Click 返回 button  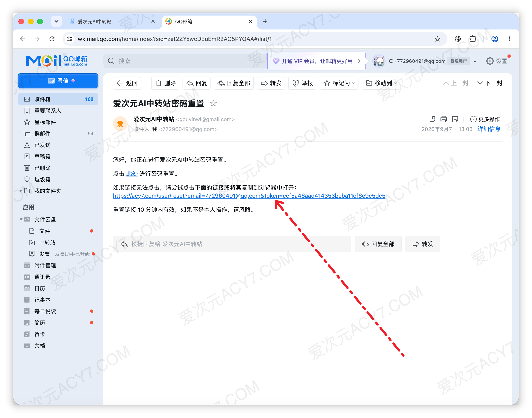click(x=127, y=83)
